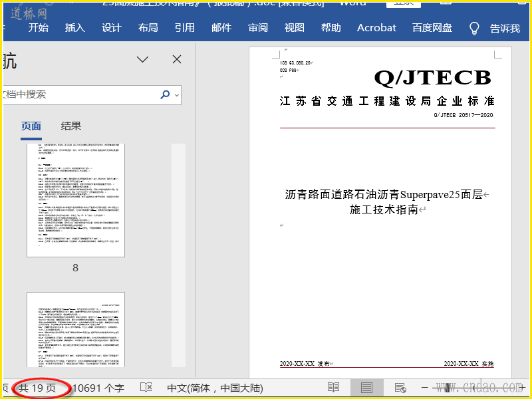532x399 pixels.
Task: Select the 页面 tab in navigation pane
Action: pyautogui.click(x=31, y=126)
